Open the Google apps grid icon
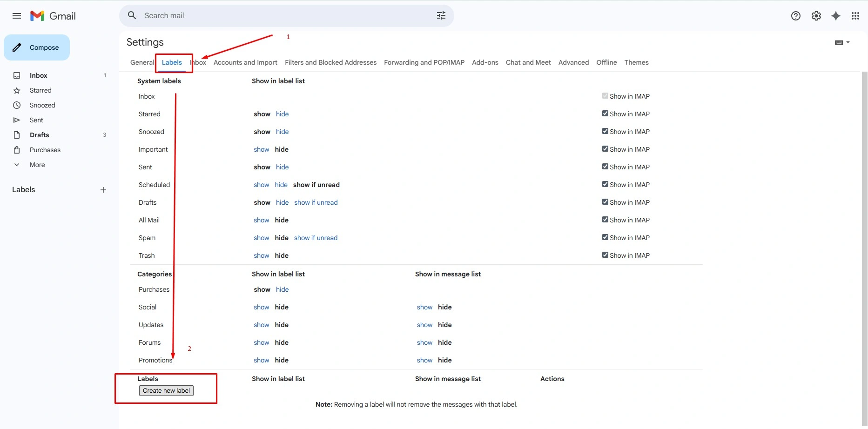Viewport: 868px width, 429px height. tap(855, 16)
